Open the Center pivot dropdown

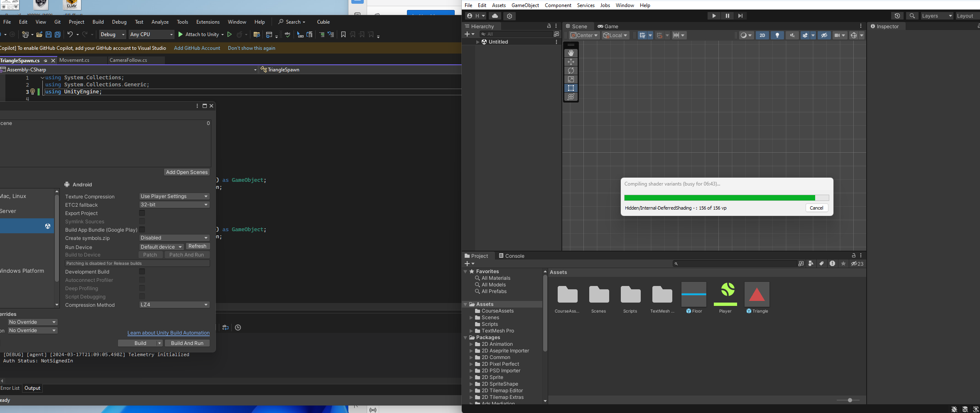point(584,35)
